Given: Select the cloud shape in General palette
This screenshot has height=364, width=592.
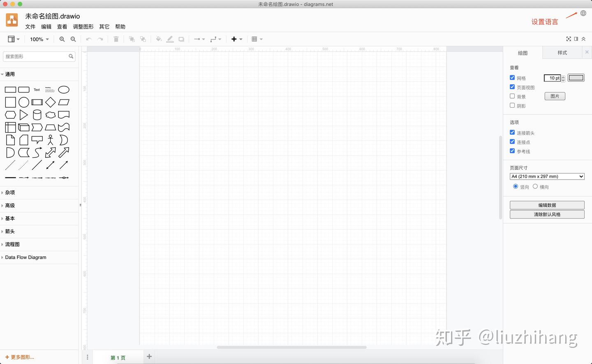Looking at the screenshot, I should [51, 115].
